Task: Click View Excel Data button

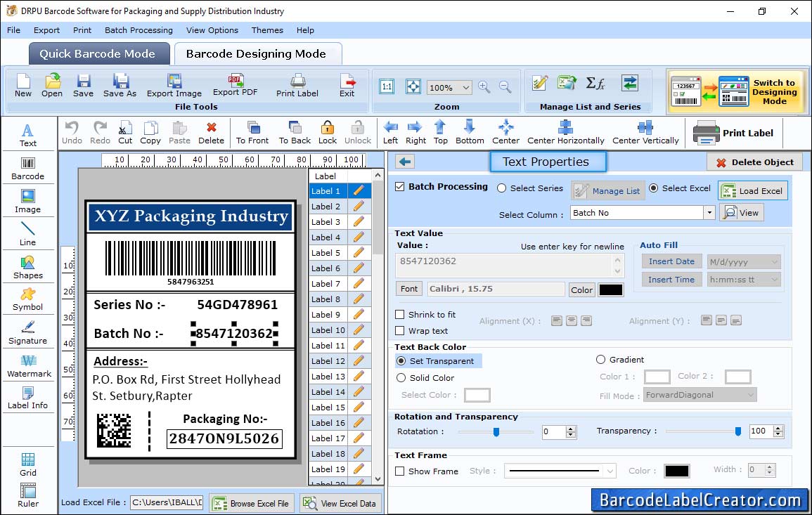Action: pos(340,503)
